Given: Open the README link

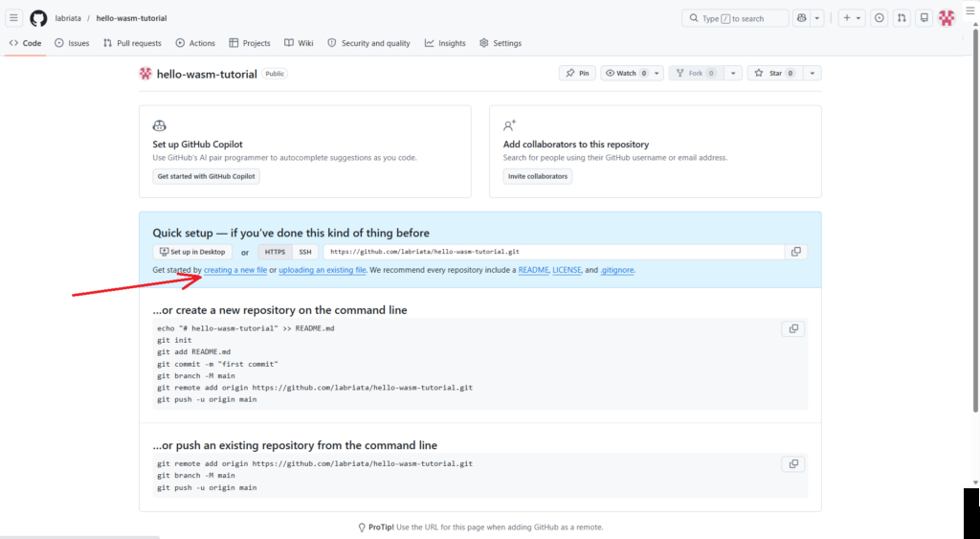Looking at the screenshot, I should (533, 270).
